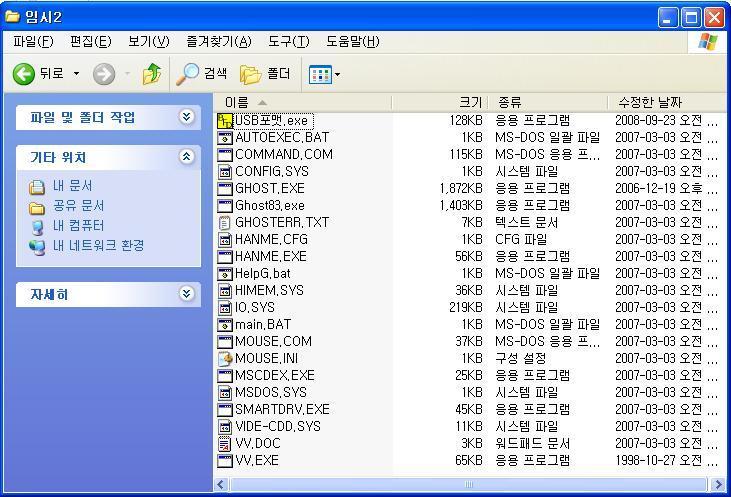Select the MSCDEX.EXE file icon

pos(225,375)
